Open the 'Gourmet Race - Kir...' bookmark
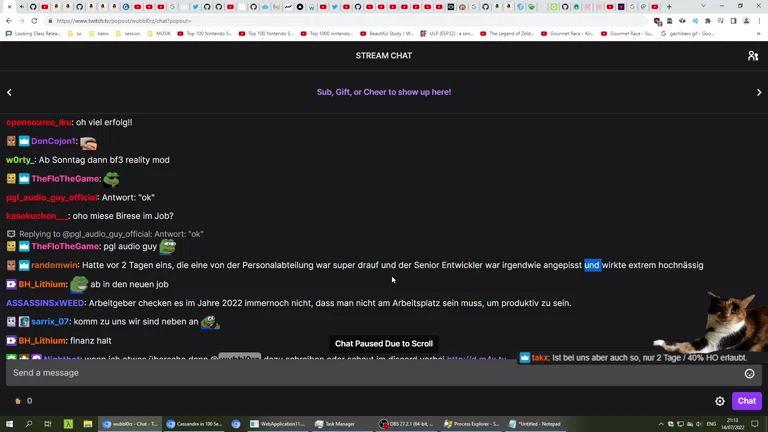Viewport: 768px width, 432px height. (x=568, y=33)
